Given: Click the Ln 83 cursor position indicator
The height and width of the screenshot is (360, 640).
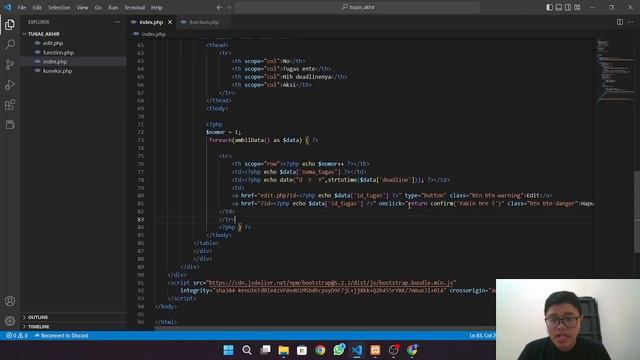Looking at the screenshot, I should [x=482, y=336].
